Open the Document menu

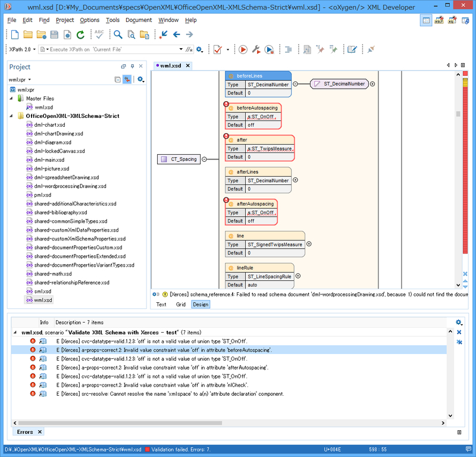(139, 20)
